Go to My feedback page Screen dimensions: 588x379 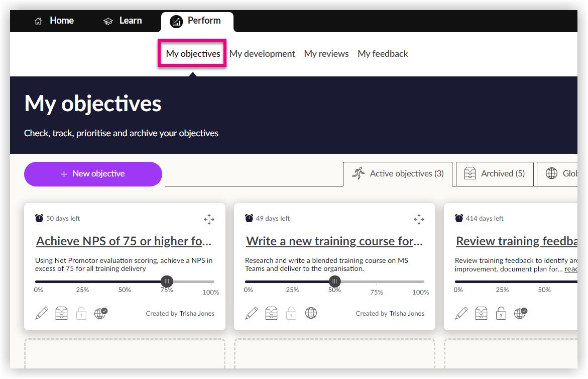point(383,54)
